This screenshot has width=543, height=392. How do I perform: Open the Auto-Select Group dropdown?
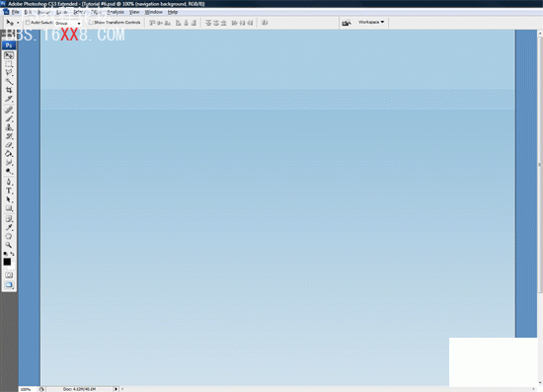pos(68,23)
